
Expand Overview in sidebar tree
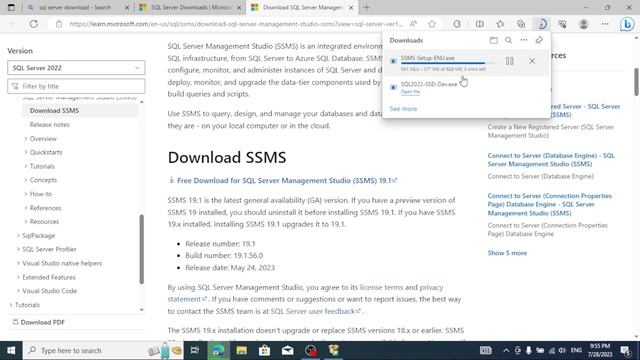(x=43, y=139)
